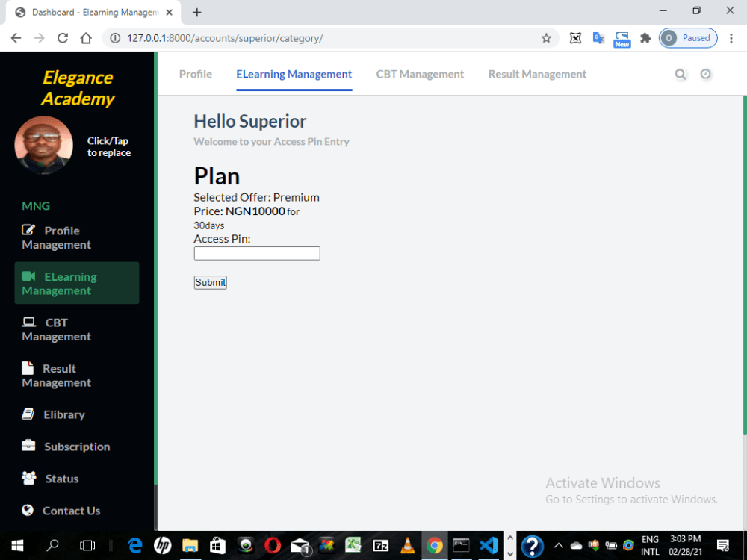Bookmark this page with the star icon
Viewport: 747px width, 560px height.
coord(546,38)
